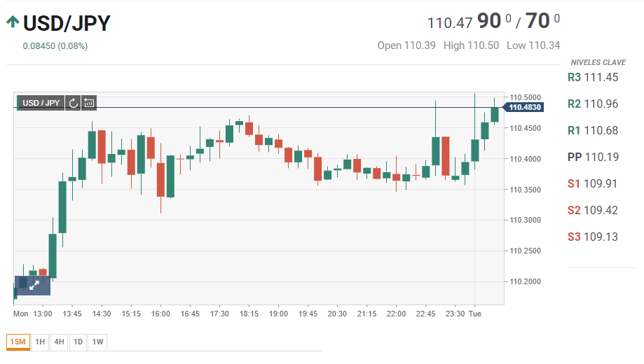Click the 22:45 time axis label
The height and width of the screenshot is (364, 644).
coord(425,314)
